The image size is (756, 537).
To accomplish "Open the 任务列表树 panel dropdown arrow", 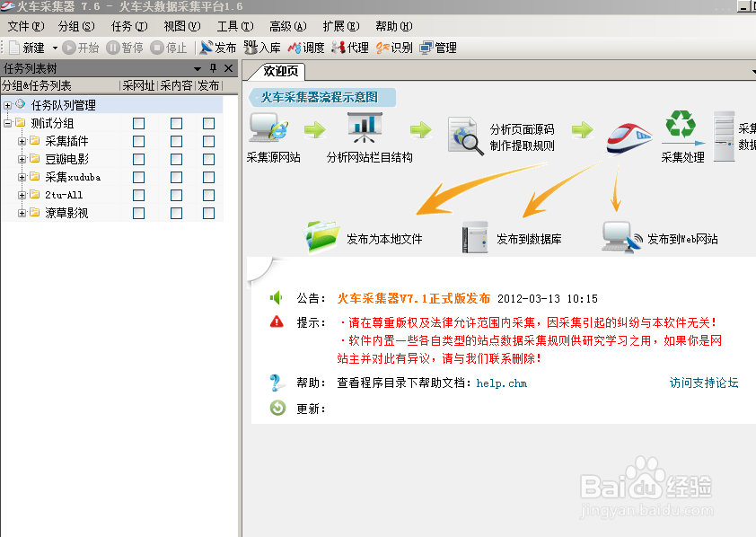I will tap(198, 69).
